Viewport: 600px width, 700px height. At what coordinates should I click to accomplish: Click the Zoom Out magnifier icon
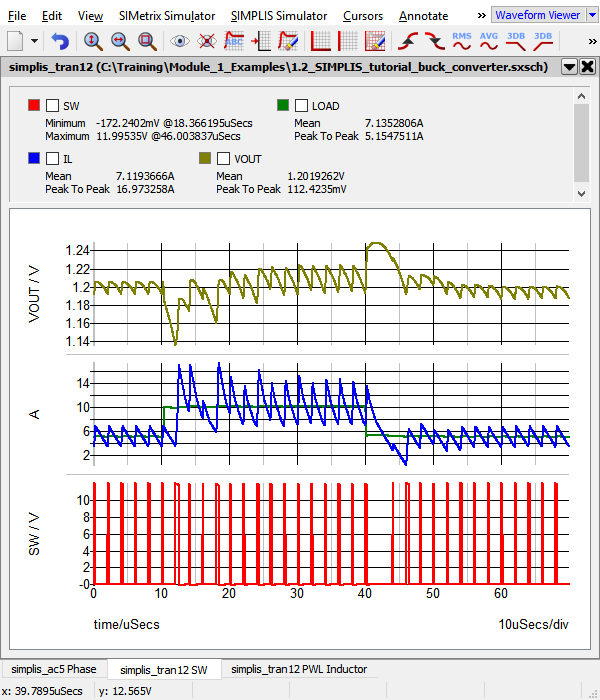click(x=119, y=41)
